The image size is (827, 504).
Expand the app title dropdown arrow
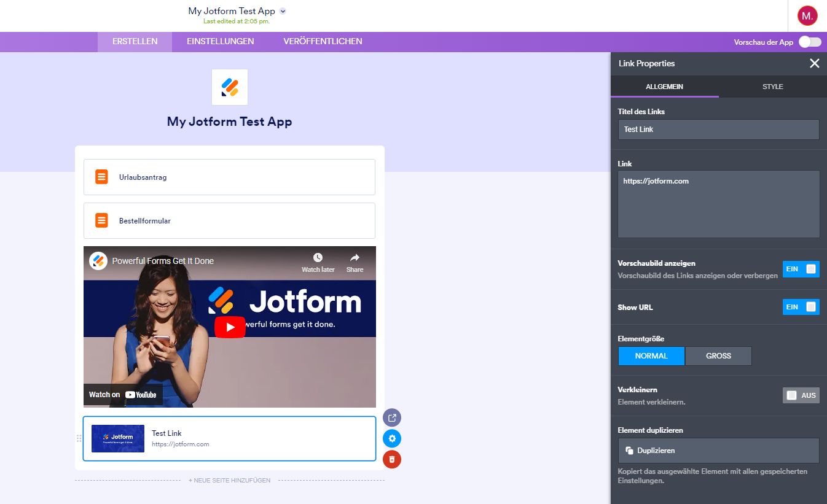[x=283, y=11]
